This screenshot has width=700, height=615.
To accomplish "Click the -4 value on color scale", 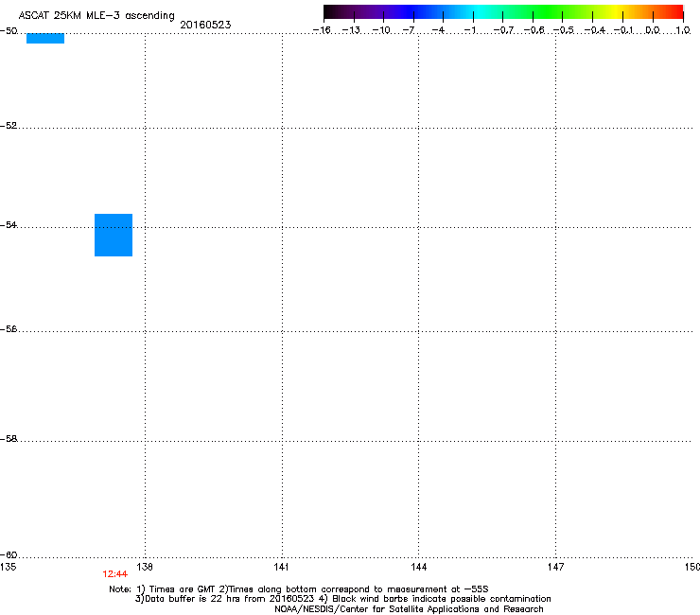I will coord(438,30).
